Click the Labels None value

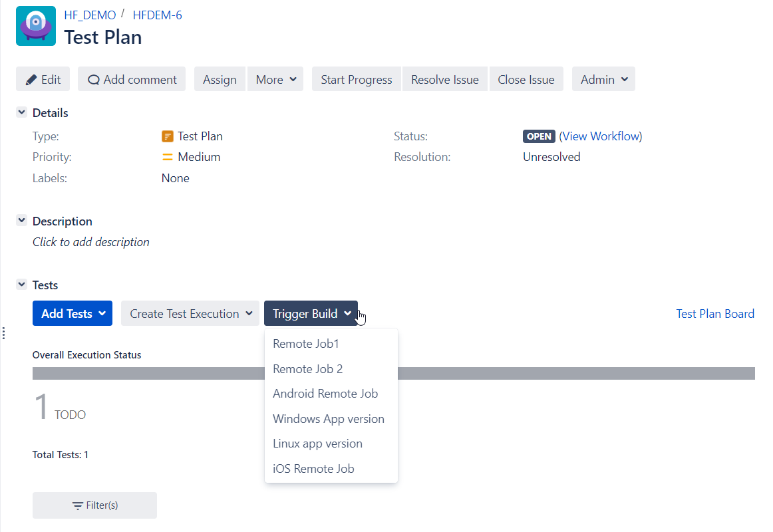(x=176, y=178)
